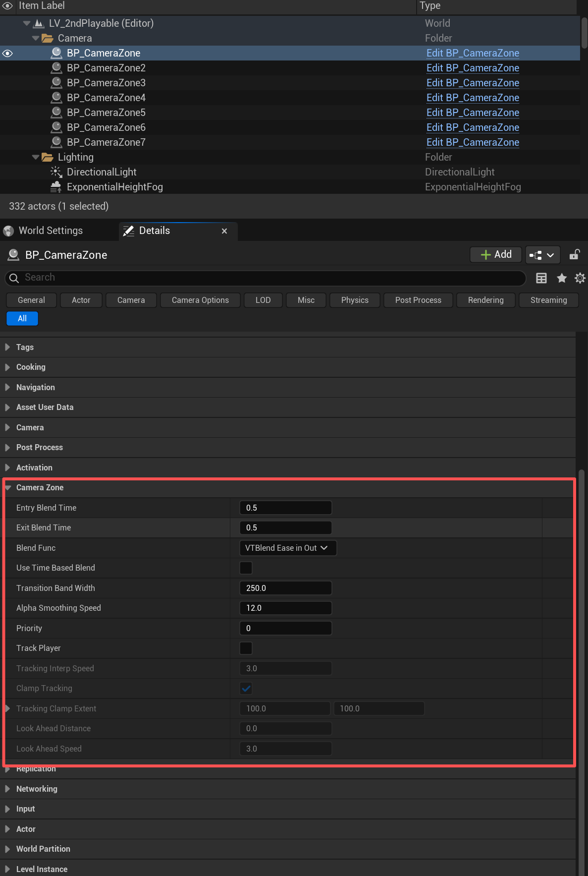
Task: Click the Outliner vertical scrollbar
Action: [x=585, y=33]
